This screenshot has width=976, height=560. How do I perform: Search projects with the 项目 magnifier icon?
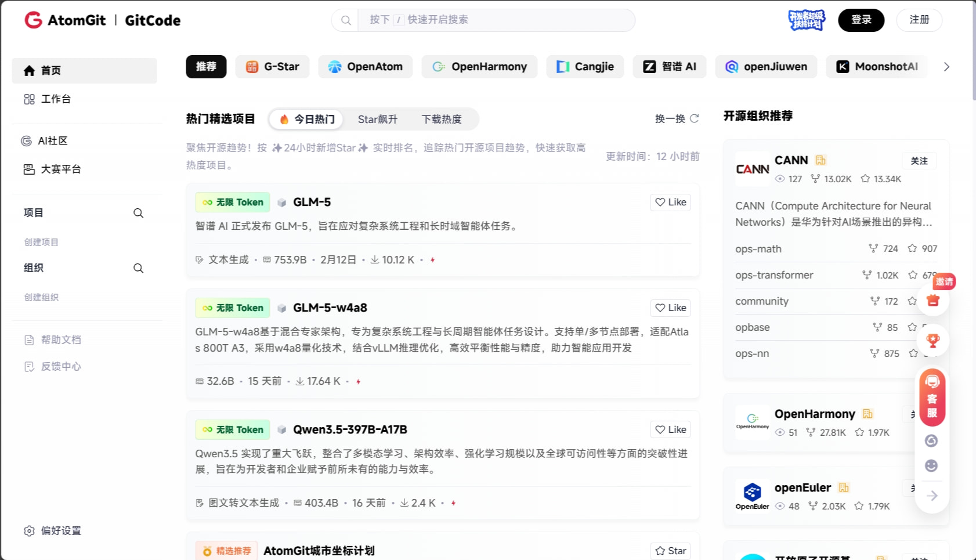tap(138, 213)
